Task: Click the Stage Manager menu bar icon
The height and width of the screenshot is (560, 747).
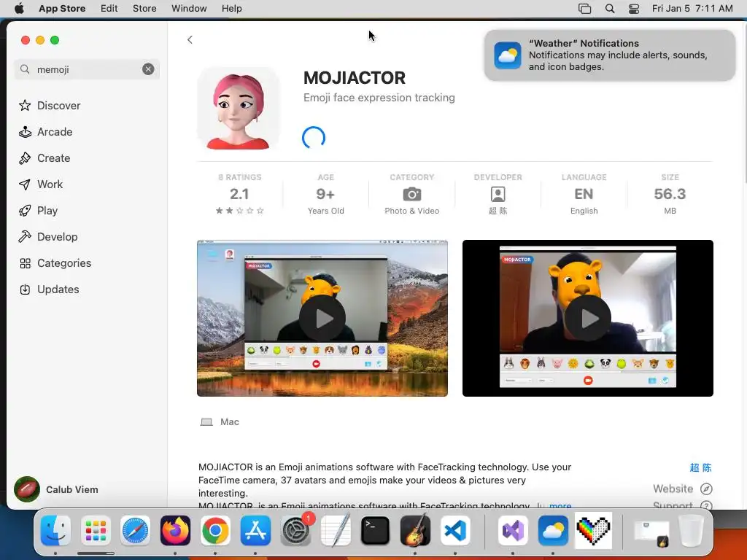Action: click(584, 9)
